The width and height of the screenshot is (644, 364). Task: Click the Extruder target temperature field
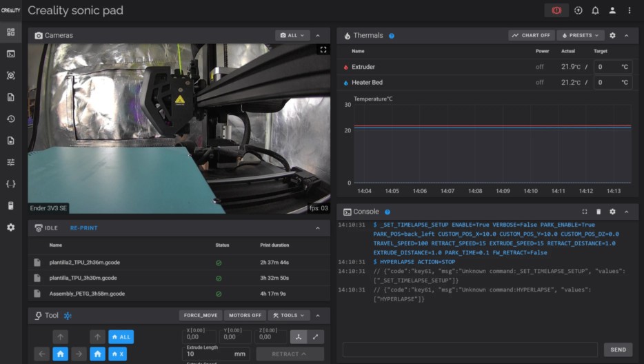pyautogui.click(x=607, y=67)
